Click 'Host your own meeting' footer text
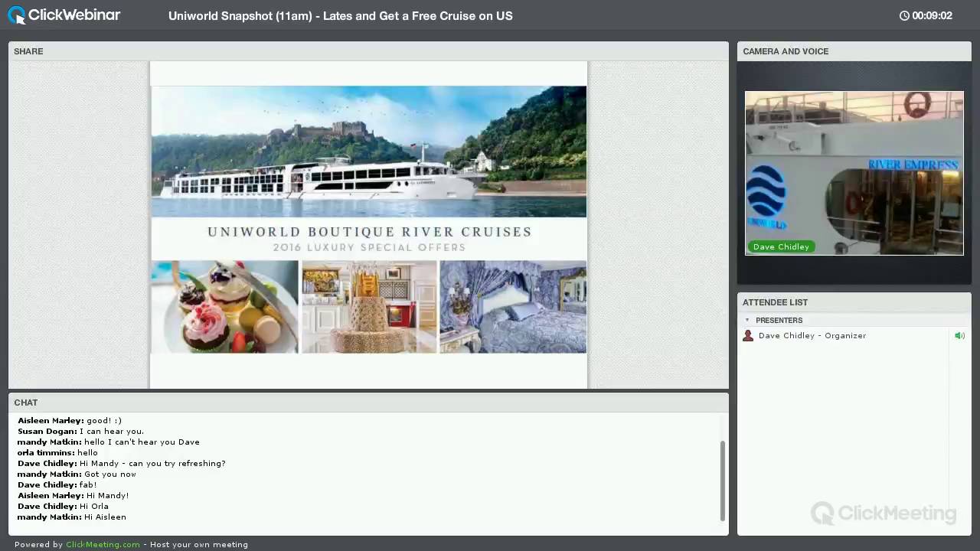This screenshot has width=980, height=551. point(199,545)
